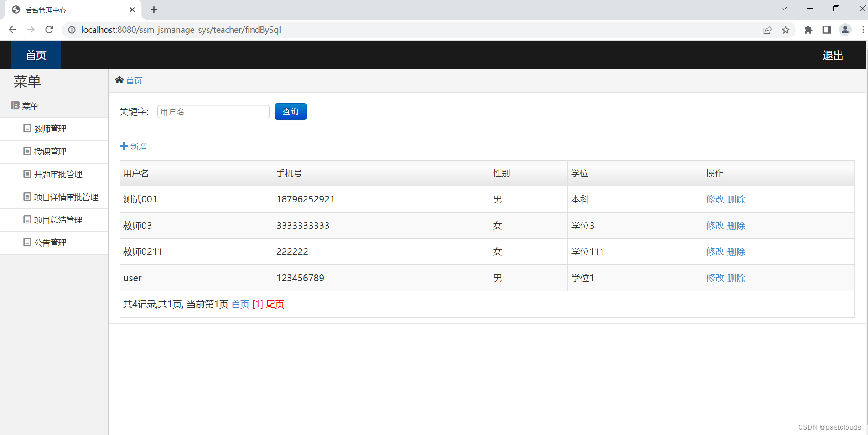Click 尾页 in the pagination bar
This screenshot has width=868, height=435.
(x=275, y=304)
